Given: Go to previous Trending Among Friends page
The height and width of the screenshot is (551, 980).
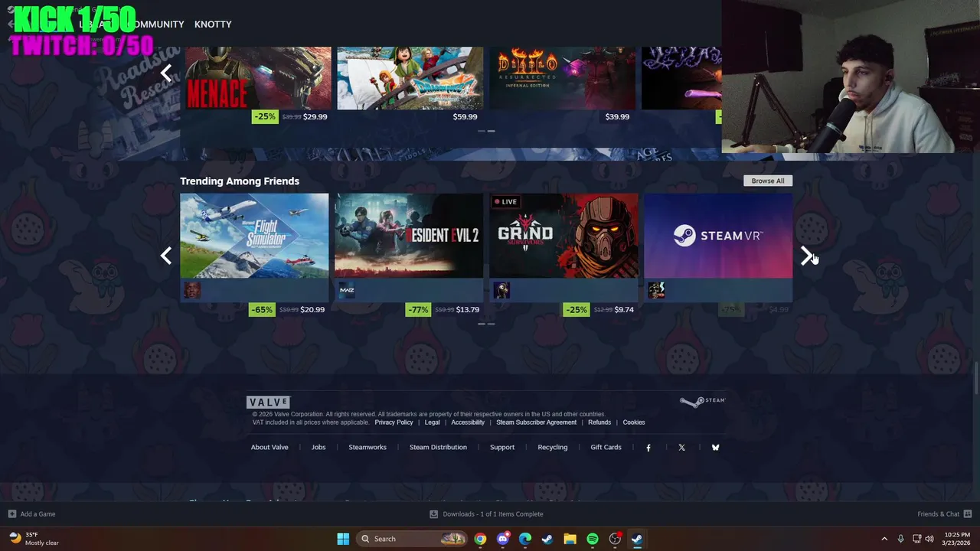Looking at the screenshot, I should 166,256.
